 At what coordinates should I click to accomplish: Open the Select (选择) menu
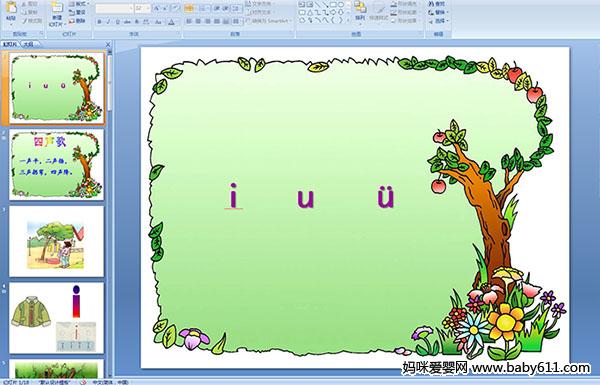(438, 21)
